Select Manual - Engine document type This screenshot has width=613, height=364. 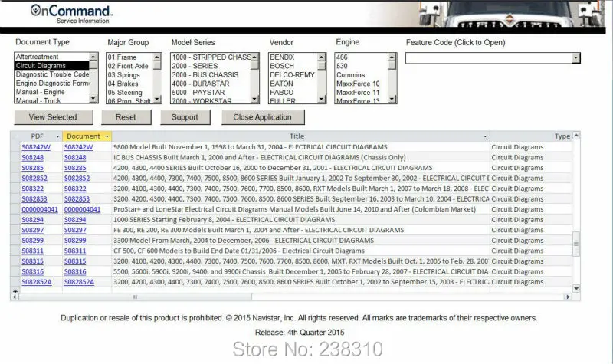point(52,92)
